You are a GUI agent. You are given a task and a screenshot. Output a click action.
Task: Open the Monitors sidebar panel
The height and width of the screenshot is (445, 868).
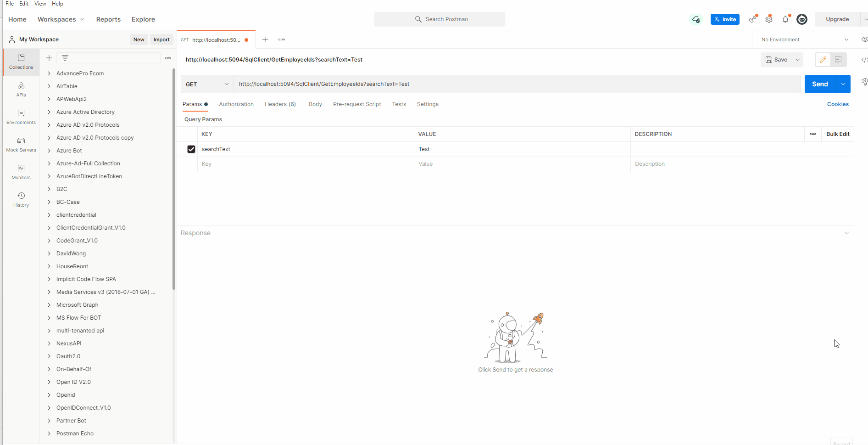click(21, 172)
